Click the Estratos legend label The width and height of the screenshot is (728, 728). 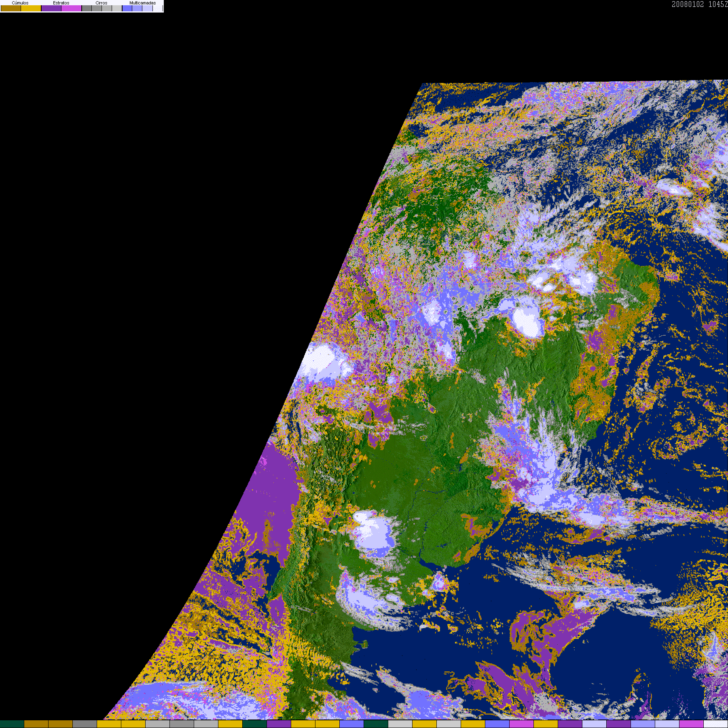pos(61,3)
